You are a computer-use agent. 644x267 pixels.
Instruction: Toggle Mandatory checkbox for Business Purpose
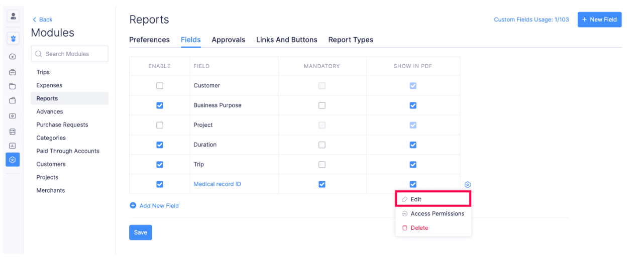[322, 105]
